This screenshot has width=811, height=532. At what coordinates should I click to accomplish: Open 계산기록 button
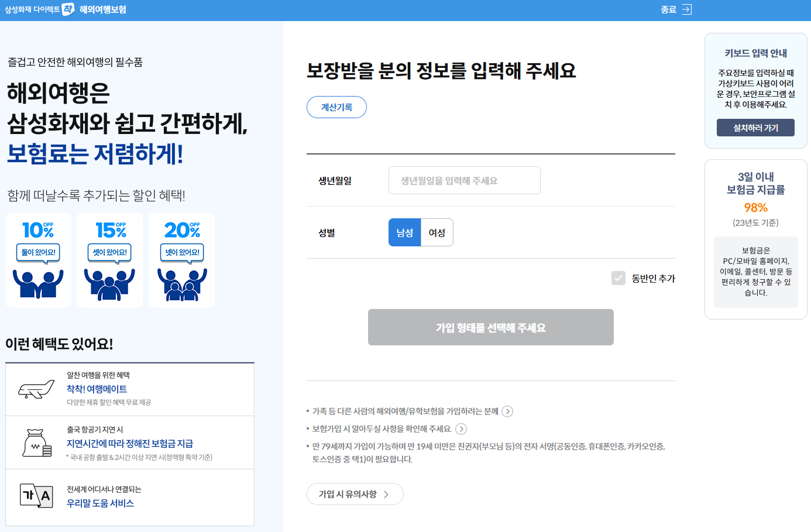(336, 107)
